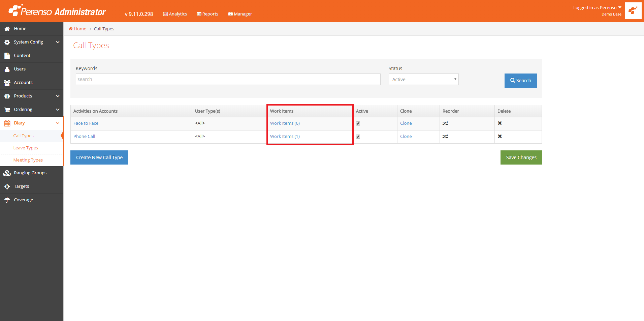Open the Face to Face call type
This screenshot has width=644, height=321.
86,123
